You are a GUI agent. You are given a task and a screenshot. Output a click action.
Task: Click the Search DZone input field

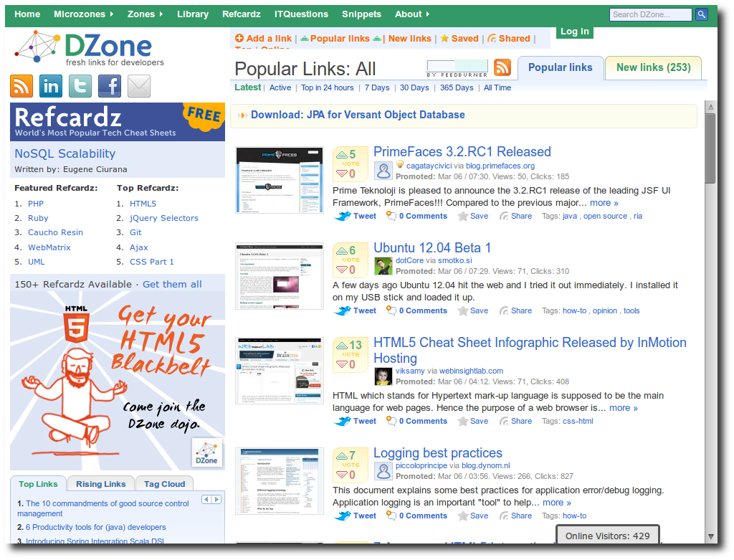(x=650, y=14)
